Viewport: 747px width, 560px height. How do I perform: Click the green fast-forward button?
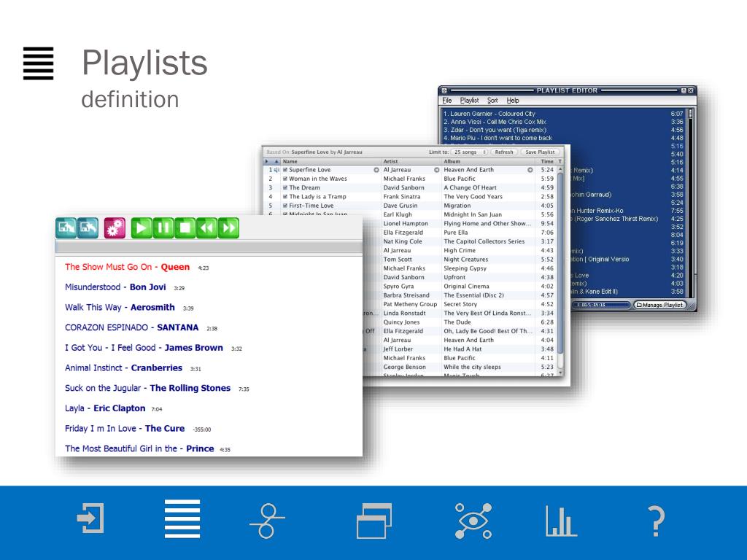click(228, 228)
